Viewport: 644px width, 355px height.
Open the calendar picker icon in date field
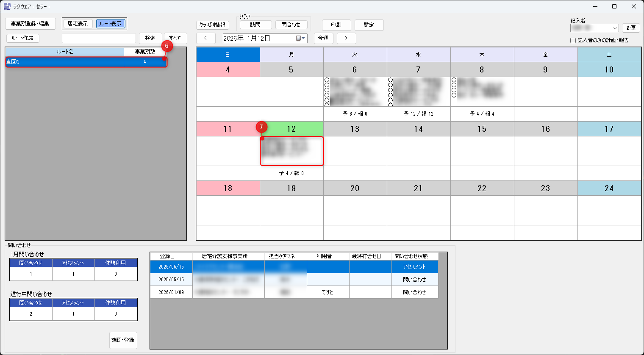pos(300,38)
